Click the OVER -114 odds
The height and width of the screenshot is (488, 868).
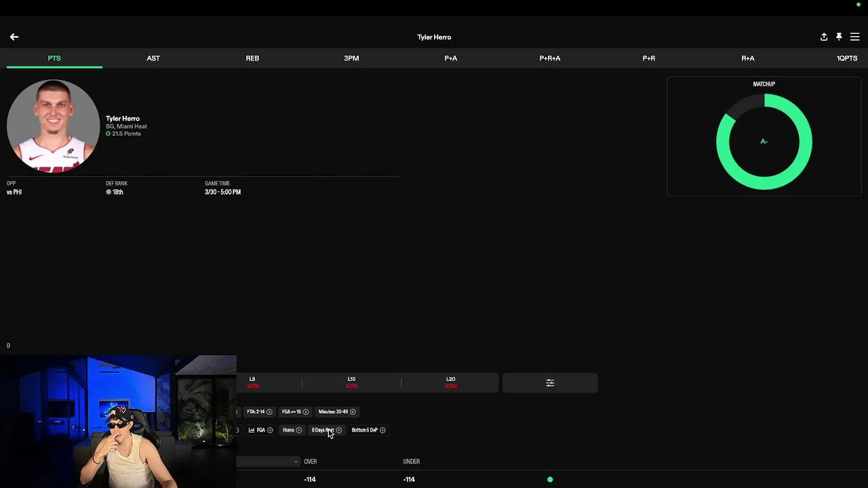[310, 480]
